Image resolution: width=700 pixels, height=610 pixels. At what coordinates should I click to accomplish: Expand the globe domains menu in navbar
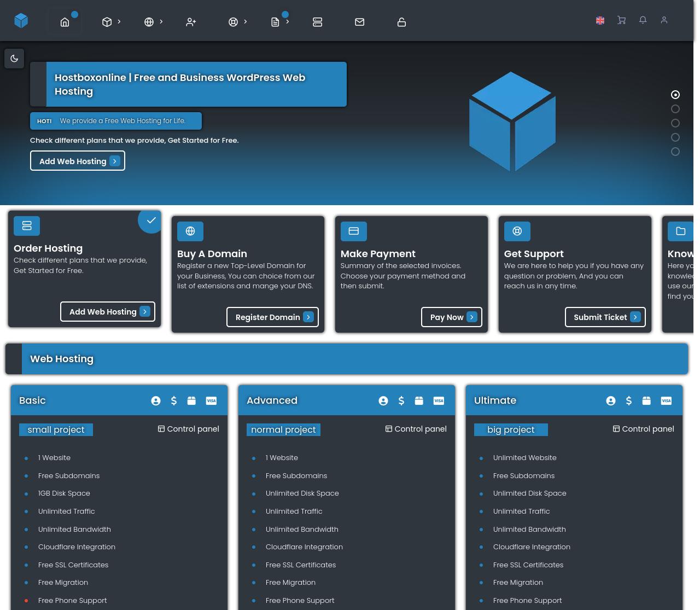154,22
